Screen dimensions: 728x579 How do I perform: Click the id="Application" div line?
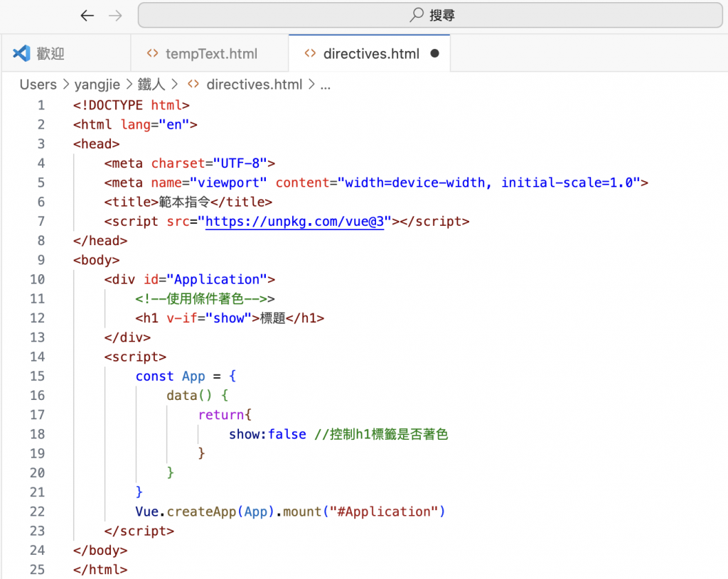(189, 280)
